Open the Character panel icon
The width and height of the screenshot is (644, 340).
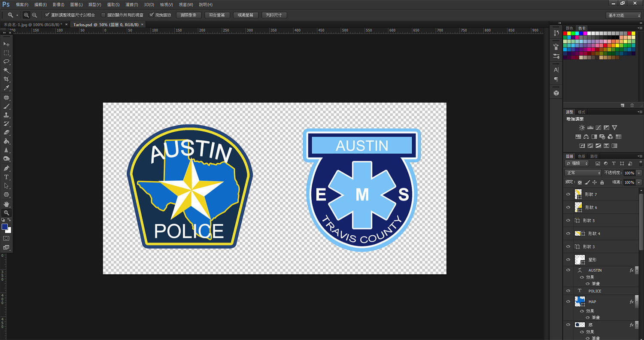556,70
